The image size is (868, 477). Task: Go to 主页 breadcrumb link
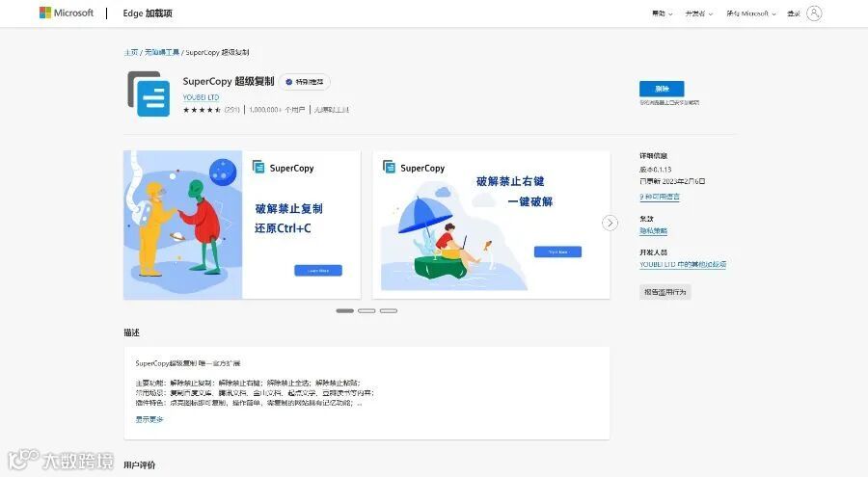click(x=130, y=52)
